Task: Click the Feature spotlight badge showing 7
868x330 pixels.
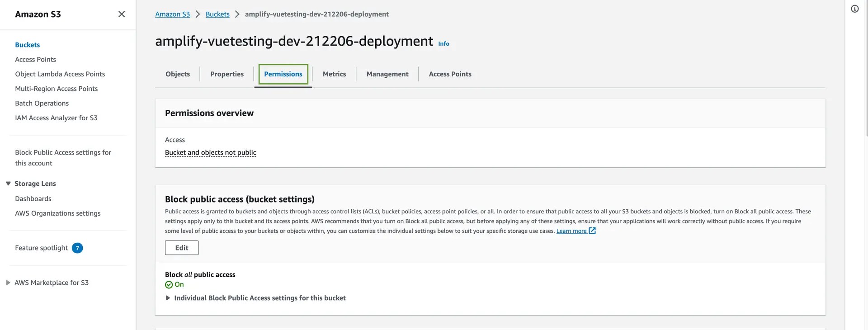Action: tap(77, 248)
